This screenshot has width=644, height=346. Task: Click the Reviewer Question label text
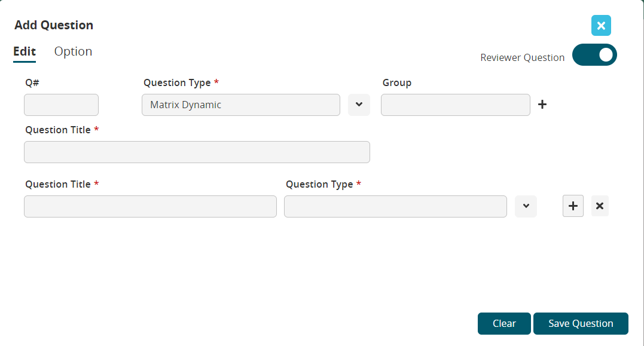pos(522,57)
